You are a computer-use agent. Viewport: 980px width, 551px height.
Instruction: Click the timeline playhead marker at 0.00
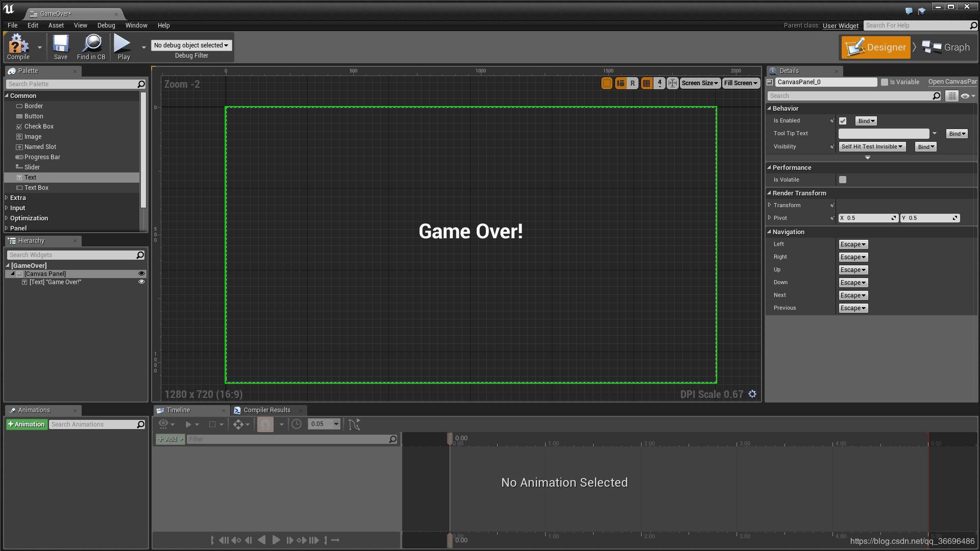point(450,437)
